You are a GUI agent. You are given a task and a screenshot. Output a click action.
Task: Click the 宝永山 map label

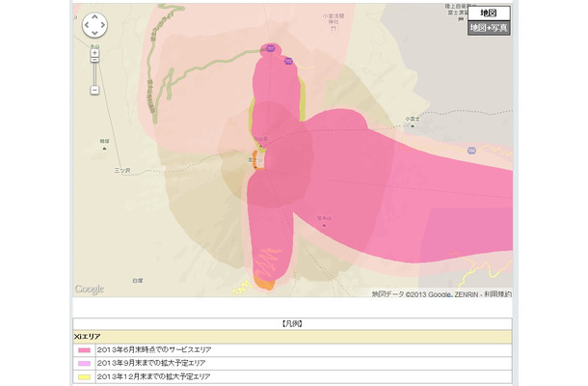click(325, 218)
